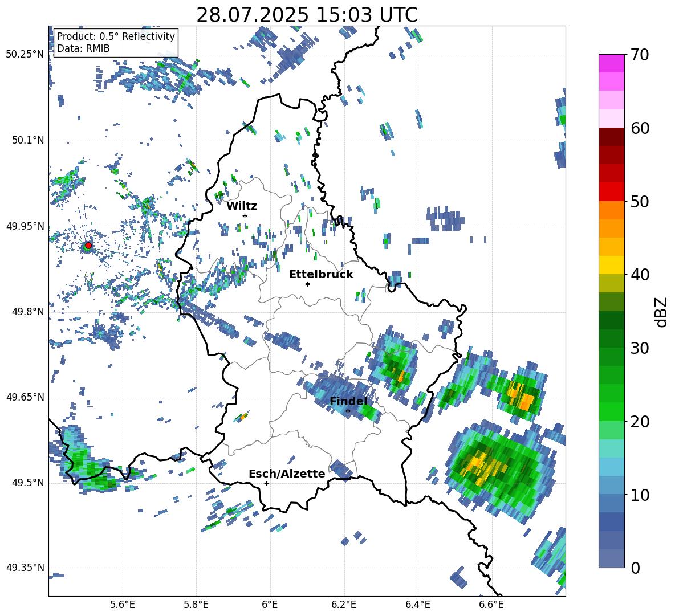Click the red radar location marker
Image resolution: width=675 pixels, height=616 pixels.
click(x=88, y=246)
